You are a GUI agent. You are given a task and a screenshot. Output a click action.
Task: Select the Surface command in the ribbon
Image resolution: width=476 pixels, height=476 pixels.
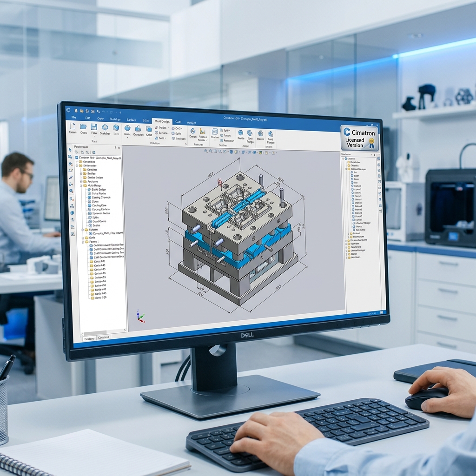coord(161,133)
